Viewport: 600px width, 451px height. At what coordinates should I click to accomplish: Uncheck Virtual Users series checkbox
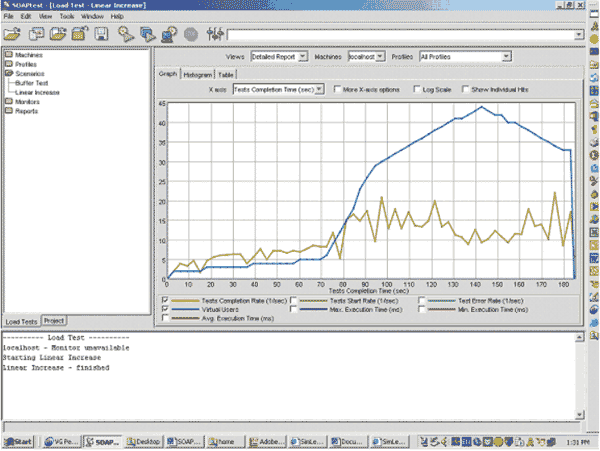[x=165, y=309]
